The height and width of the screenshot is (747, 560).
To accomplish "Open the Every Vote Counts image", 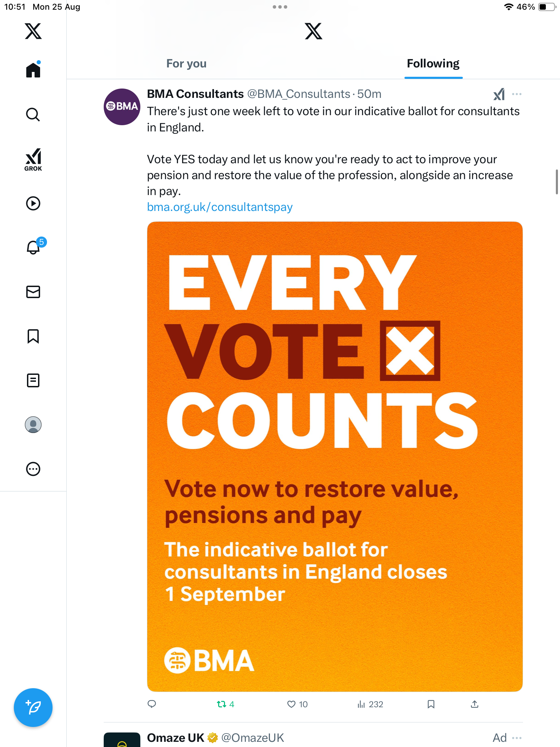I will [x=335, y=456].
